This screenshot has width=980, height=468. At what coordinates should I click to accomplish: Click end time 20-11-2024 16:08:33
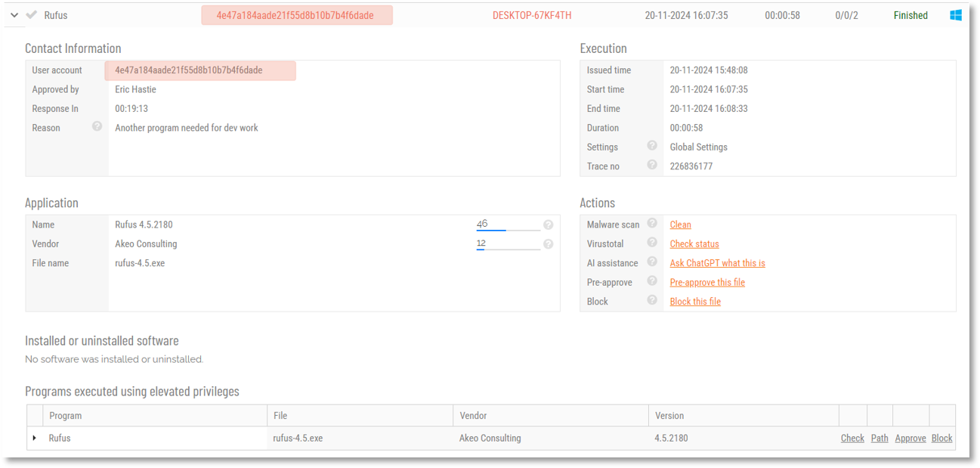(x=709, y=109)
